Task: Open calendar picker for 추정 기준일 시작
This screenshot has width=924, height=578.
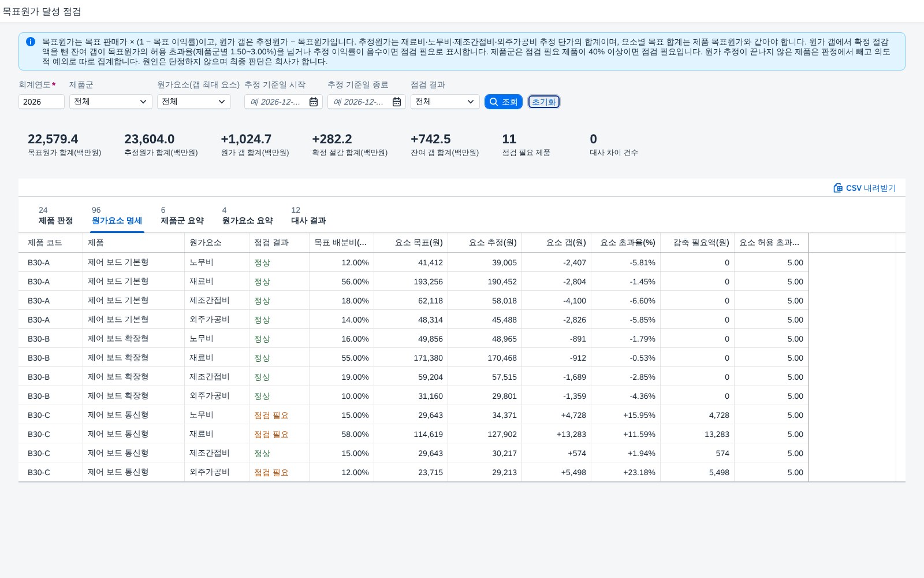Action: coord(314,102)
